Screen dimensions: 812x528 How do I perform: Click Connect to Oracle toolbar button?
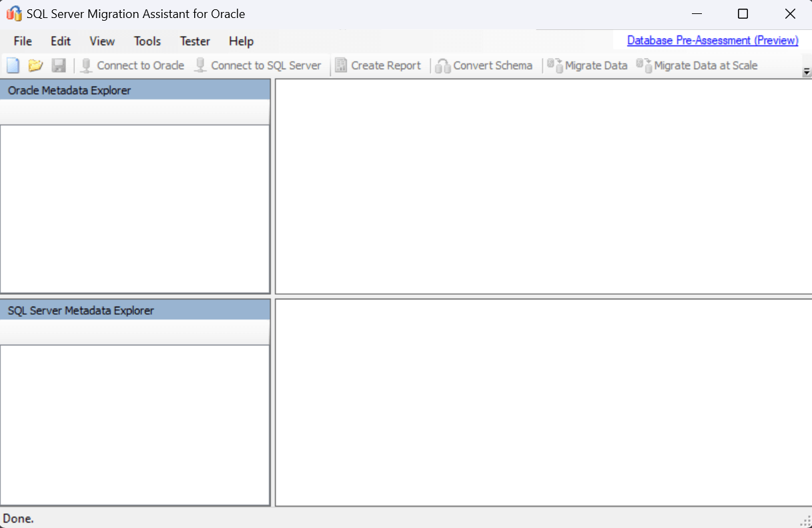click(x=131, y=65)
